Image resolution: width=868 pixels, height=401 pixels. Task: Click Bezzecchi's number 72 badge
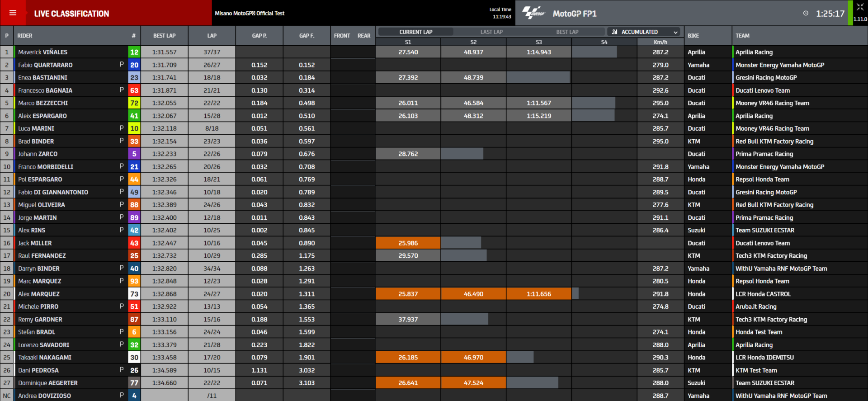[x=134, y=103]
